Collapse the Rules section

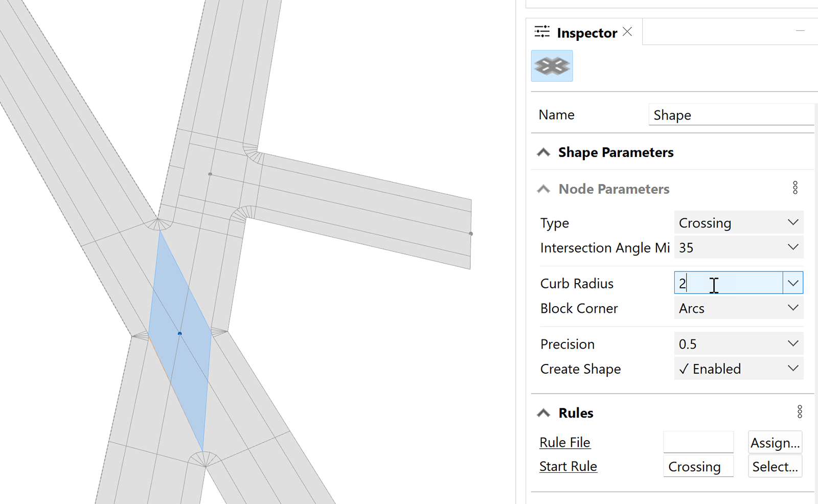(543, 413)
